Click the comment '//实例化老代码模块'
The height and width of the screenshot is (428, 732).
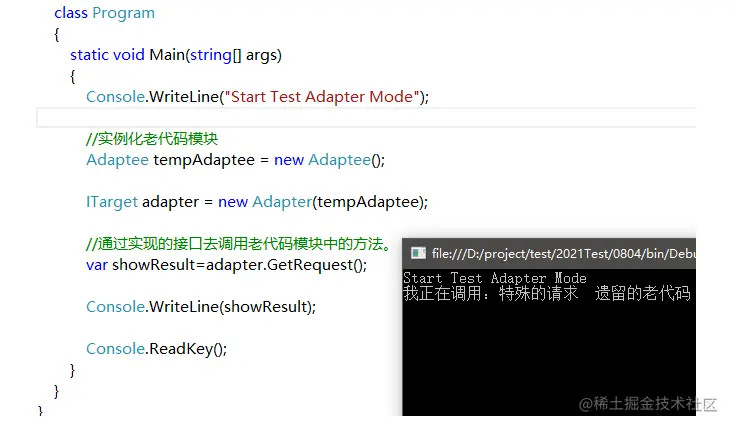coord(152,139)
